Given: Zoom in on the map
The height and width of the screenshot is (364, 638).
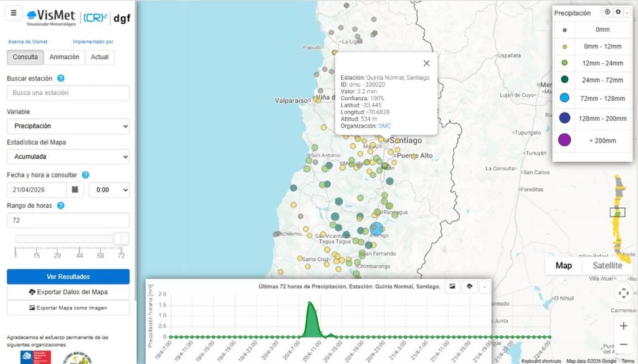Looking at the screenshot, I should [624, 325].
